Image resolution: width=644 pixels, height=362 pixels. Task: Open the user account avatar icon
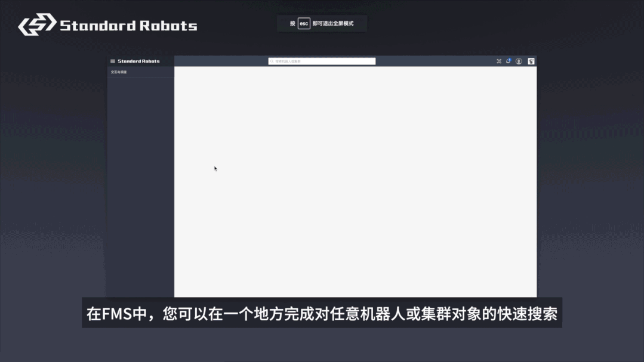click(x=519, y=61)
